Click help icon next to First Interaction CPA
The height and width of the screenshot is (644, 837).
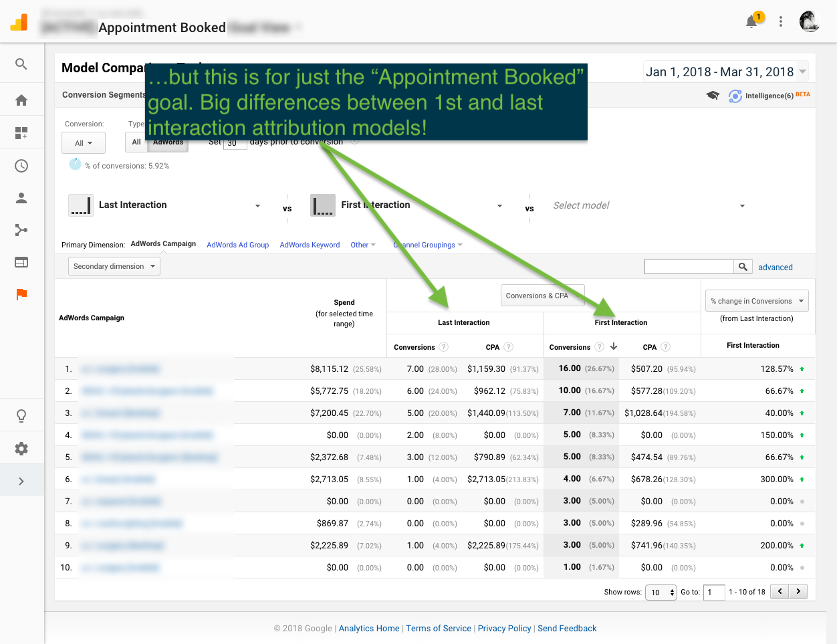coord(665,347)
